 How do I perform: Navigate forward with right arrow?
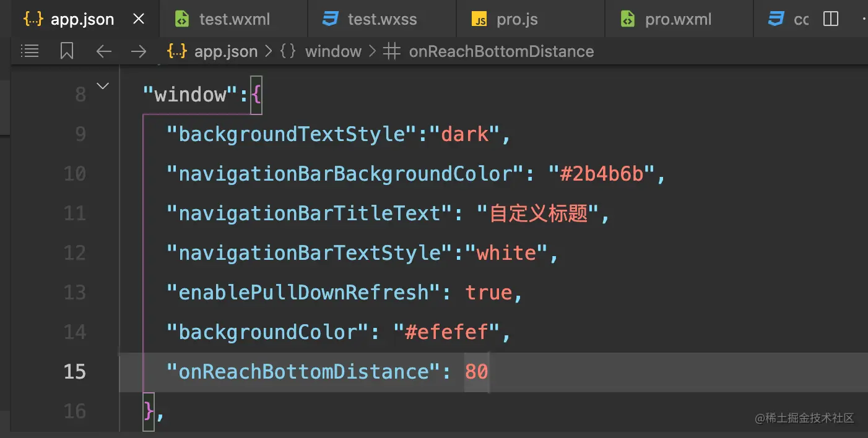[x=139, y=51]
